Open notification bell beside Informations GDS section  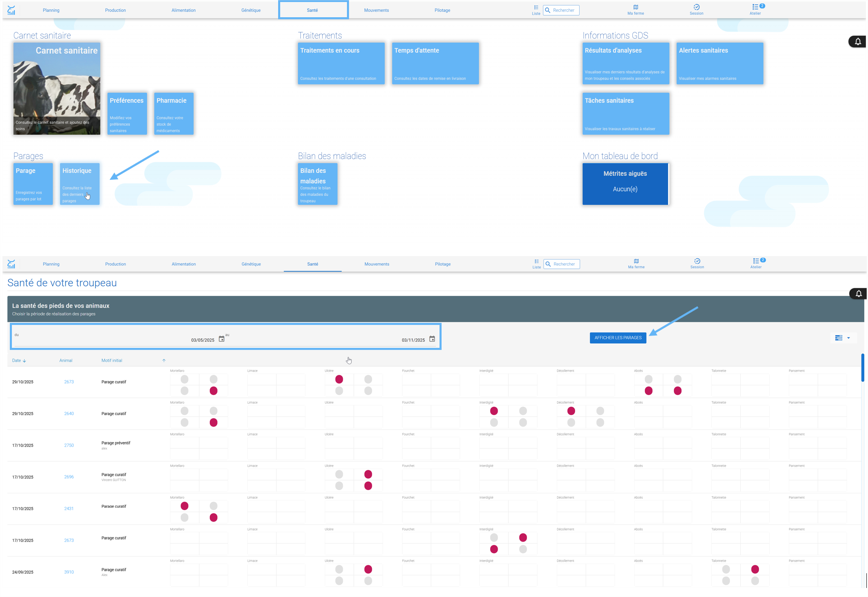click(858, 42)
